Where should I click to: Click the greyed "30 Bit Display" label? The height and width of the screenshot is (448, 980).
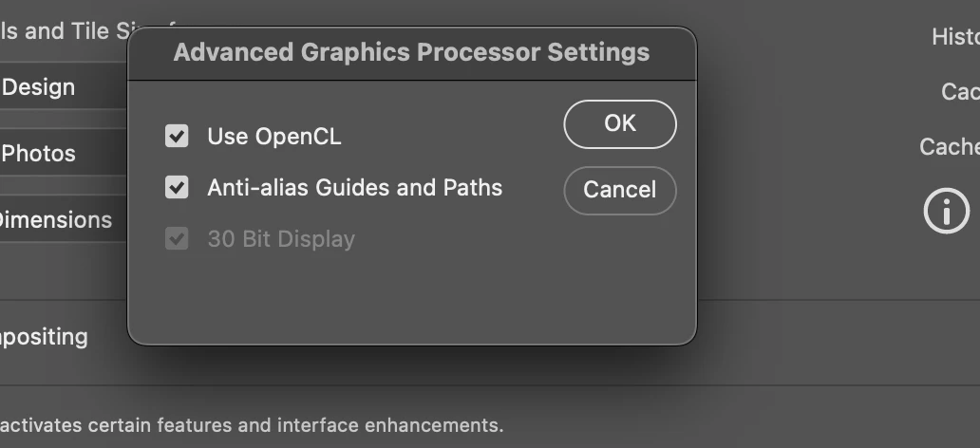pos(280,238)
